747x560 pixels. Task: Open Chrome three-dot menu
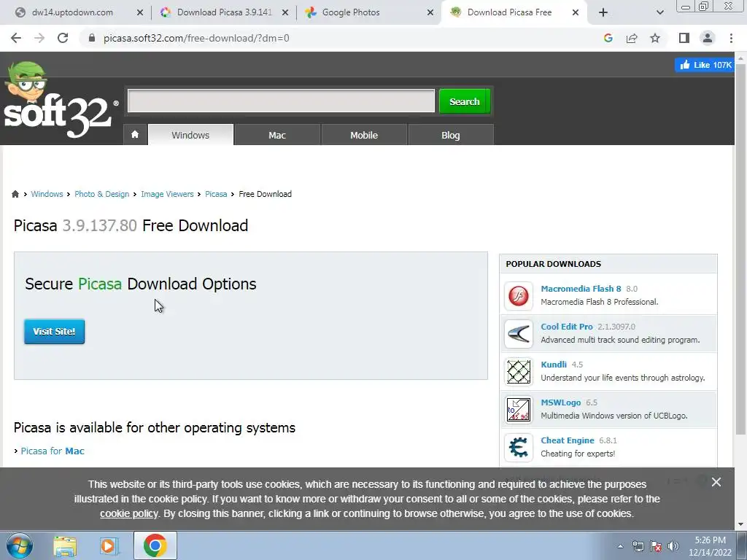coord(731,38)
